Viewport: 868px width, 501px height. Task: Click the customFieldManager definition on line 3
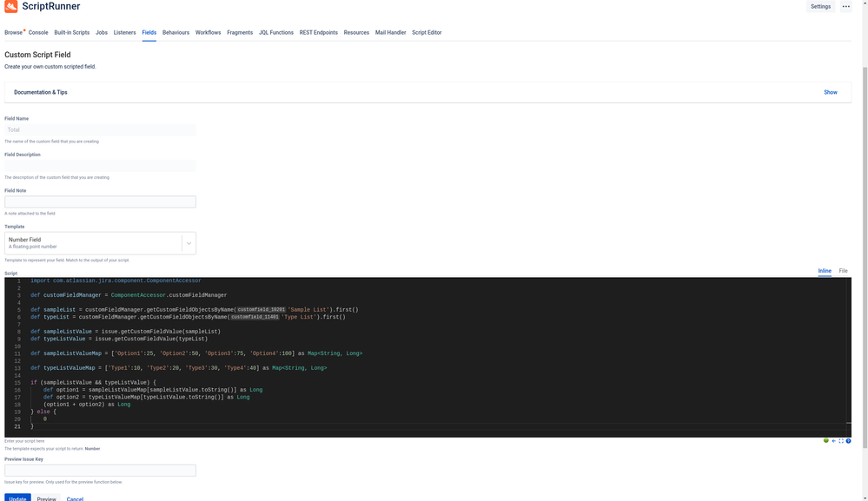pyautogui.click(x=129, y=295)
